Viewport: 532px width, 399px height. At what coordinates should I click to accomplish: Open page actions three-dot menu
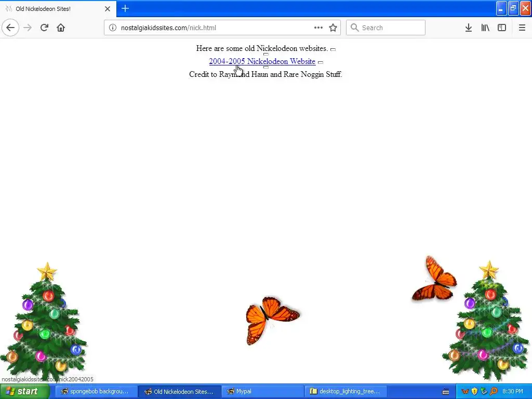click(x=318, y=28)
